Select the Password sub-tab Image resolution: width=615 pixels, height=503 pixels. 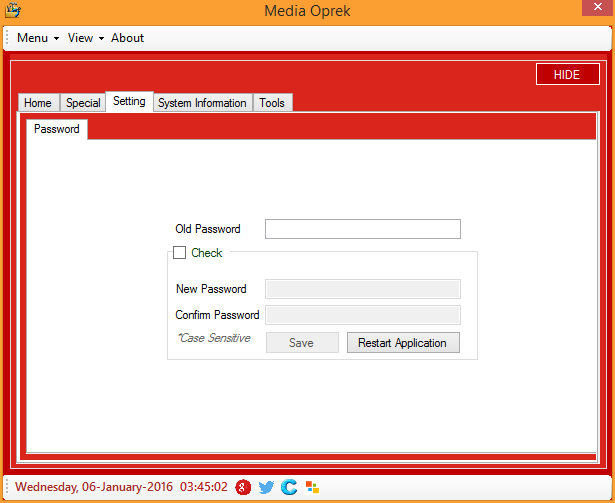pyautogui.click(x=57, y=129)
